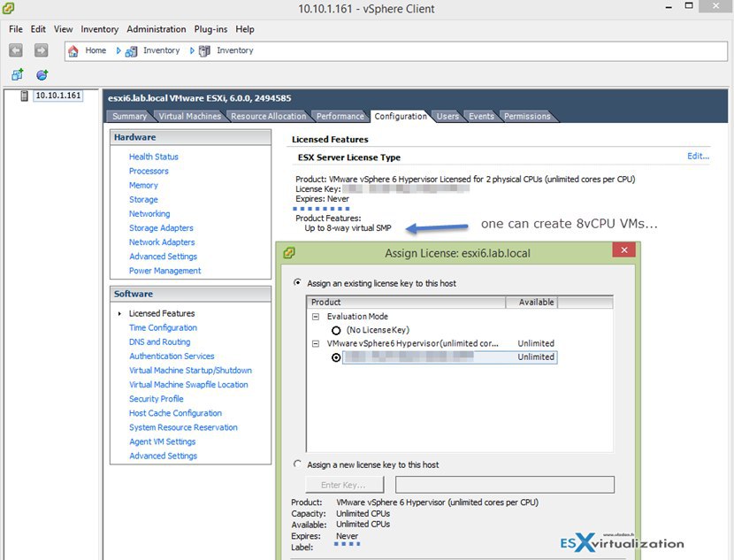Image resolution: width=734 pixels, height=560 pixels.
Task: Click the first Inventory breadcrumb icon
Action: tap(131, 51)
